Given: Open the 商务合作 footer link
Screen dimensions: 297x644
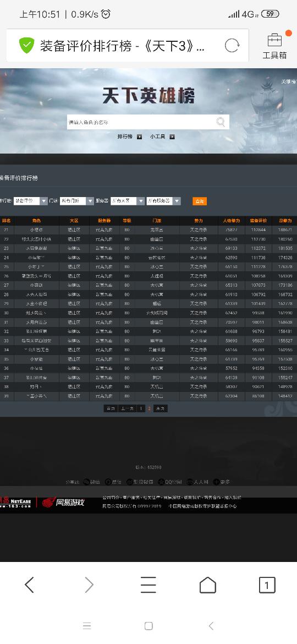Looking at the screenshot, I should tap(212, 498).
